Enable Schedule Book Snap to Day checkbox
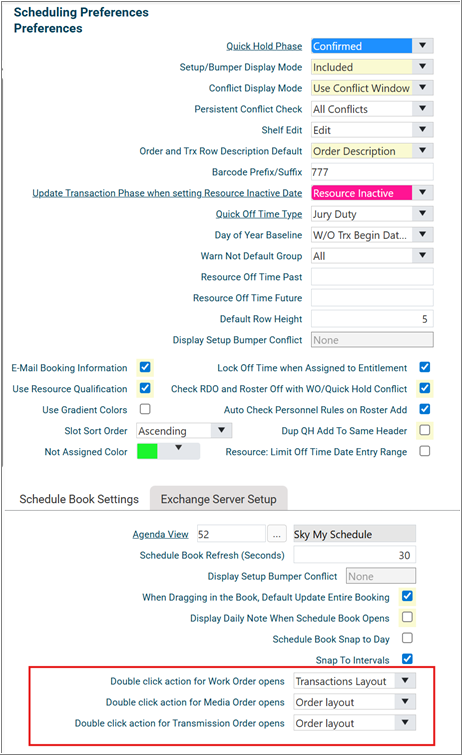The image size is (462, 755). click(407, 638)
